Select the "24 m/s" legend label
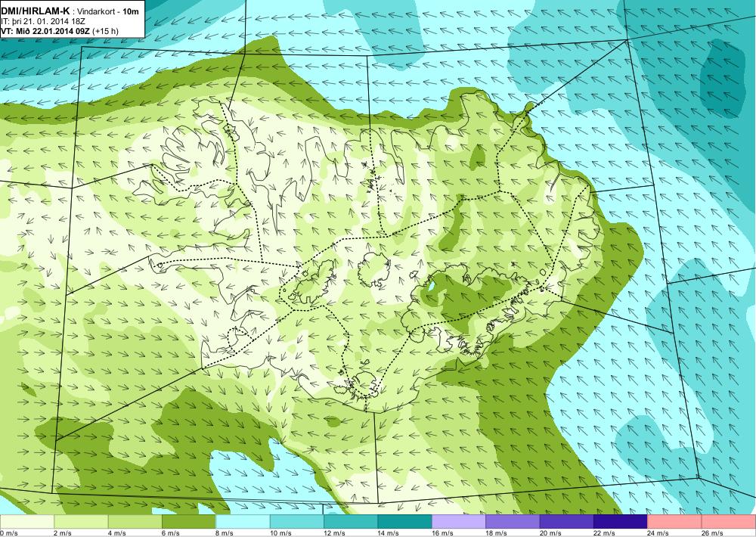 click(x=658, y=533)
